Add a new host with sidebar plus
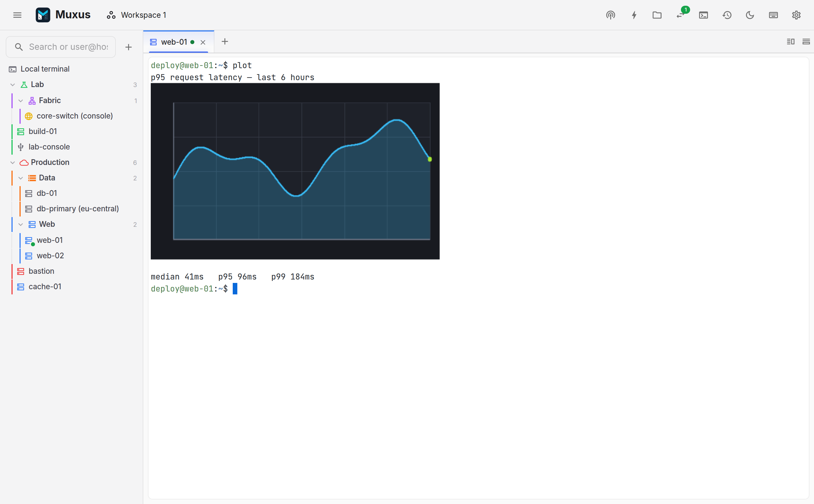Screen dimensions: 814x504 pos(128,47)
